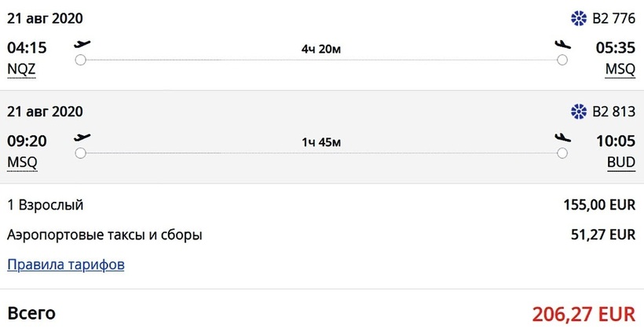The image size is (644, 336).
Task: Click the Belavia logo next to B2 776
Action: [x=579, y=18]
